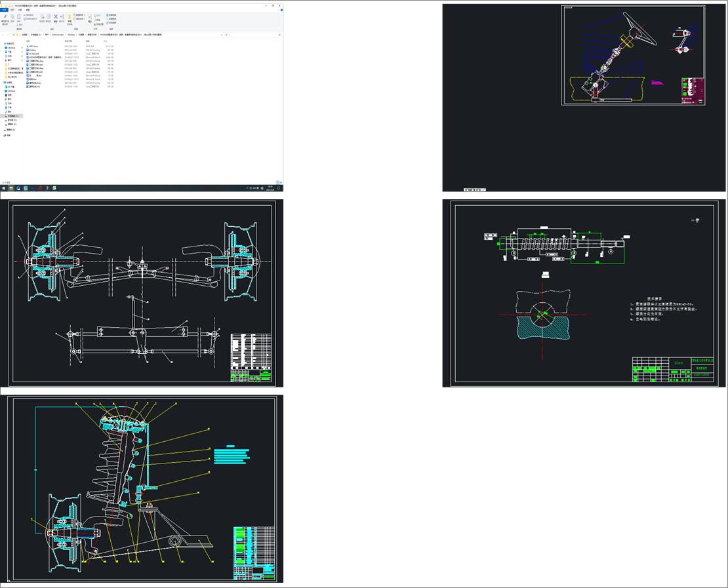Screen dimensions: 728x588
Task: Click Select all in the ribbon
Action: click(x=111, y=15)
